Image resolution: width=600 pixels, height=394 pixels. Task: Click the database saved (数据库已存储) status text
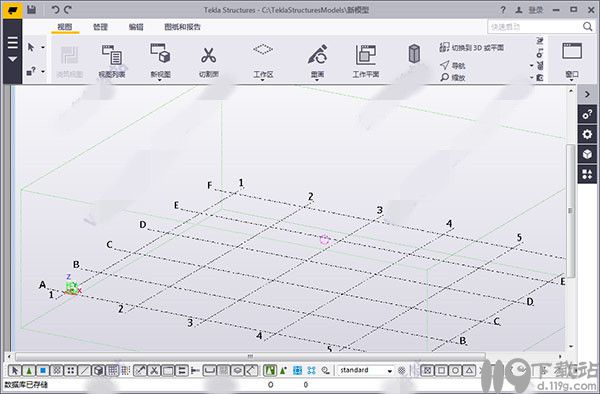tap(26, 384)
